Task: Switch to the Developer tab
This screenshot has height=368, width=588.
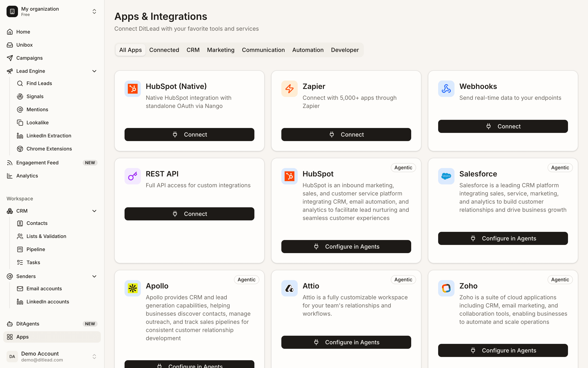Action: [x=345, y=50]
